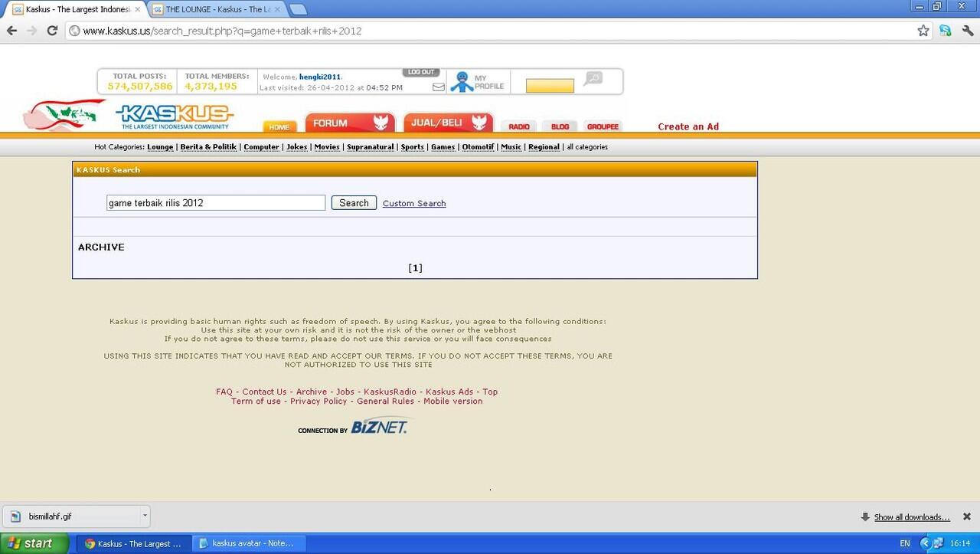Screen dimensions: 980x554
Task: Expand bismillahf.gif download options arrow
Action: point(145,516)
